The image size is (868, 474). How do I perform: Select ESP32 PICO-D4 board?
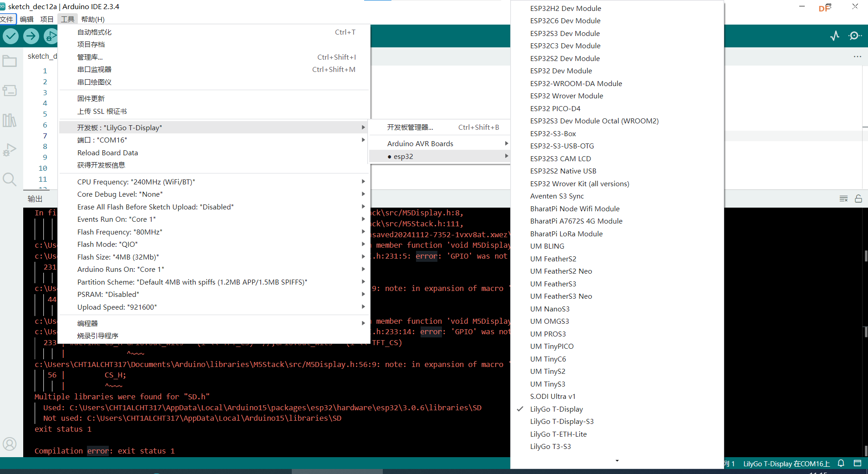click(x=617, y=108)
